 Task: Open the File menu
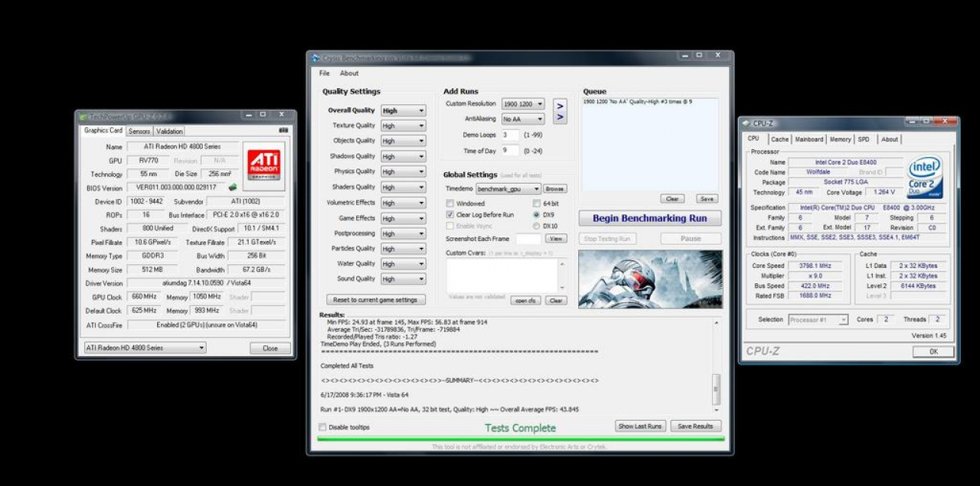(x=325, y=73)
